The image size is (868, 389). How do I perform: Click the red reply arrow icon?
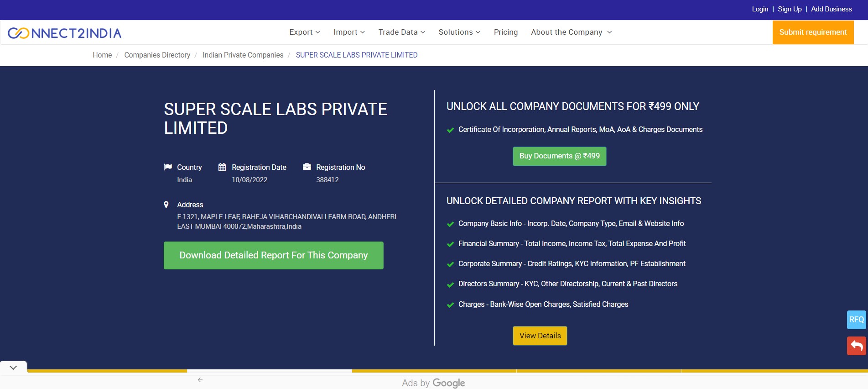click(857, 346)
